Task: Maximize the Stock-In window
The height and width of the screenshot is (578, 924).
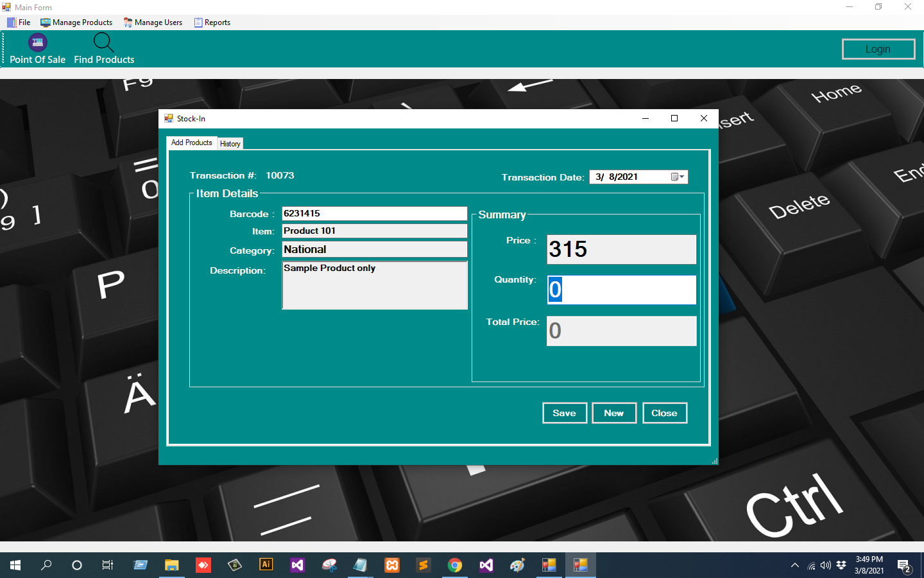Action: pyautogui.click(x=674, y=118)
